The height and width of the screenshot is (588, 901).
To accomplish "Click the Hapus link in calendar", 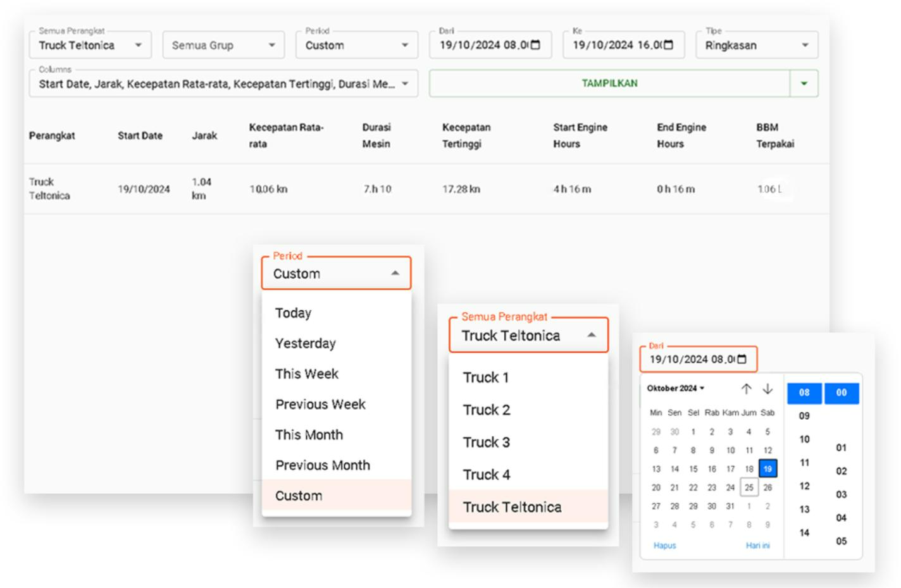I will click(664, 545).
